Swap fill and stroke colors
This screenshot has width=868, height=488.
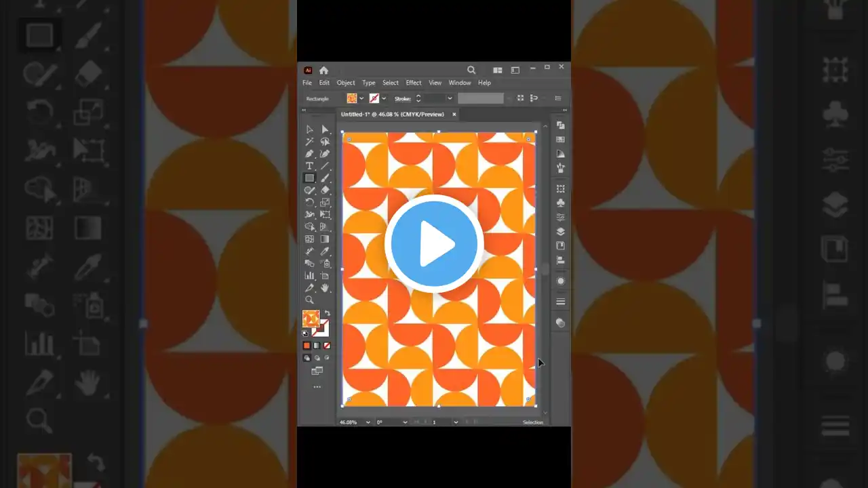pyautogui.click(x=327, y=313)
